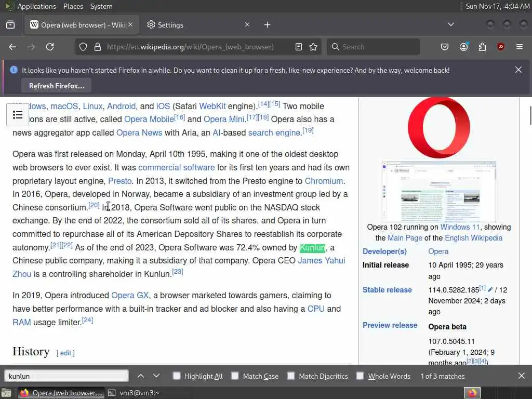Click the page vertical scrollbar thumb
Screen dimensions: 532x399
tap(530, 115)
